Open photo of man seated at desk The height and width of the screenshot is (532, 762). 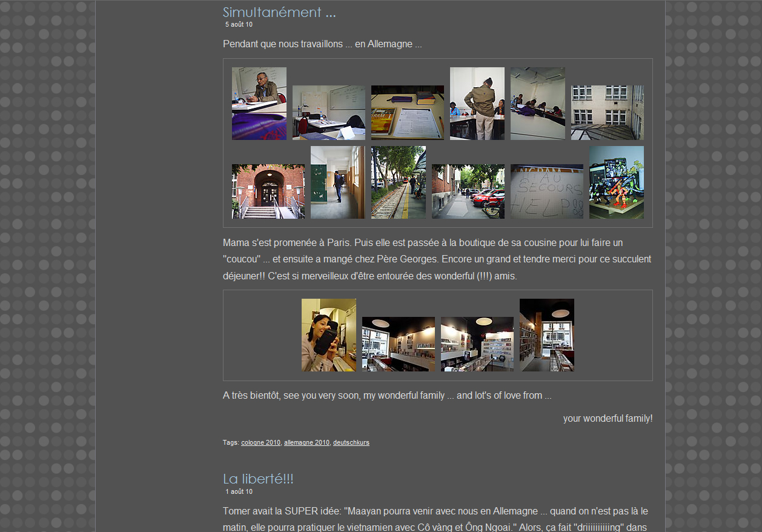click(259, 104)
